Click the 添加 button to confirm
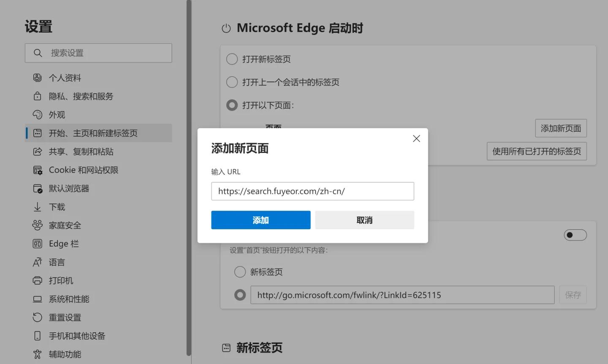This screenshot has width=608, height=364. pyautogui.click(x=261, y=220)
